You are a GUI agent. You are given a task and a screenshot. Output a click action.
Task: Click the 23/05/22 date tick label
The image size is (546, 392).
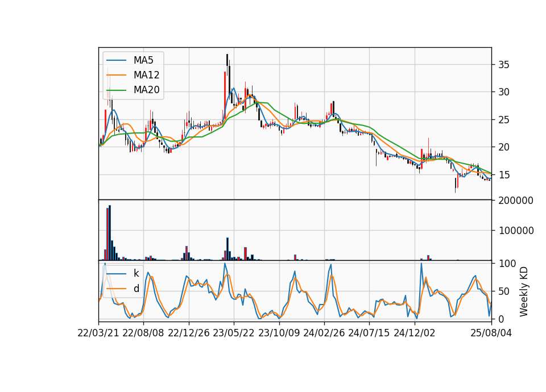tap(234, 333)
